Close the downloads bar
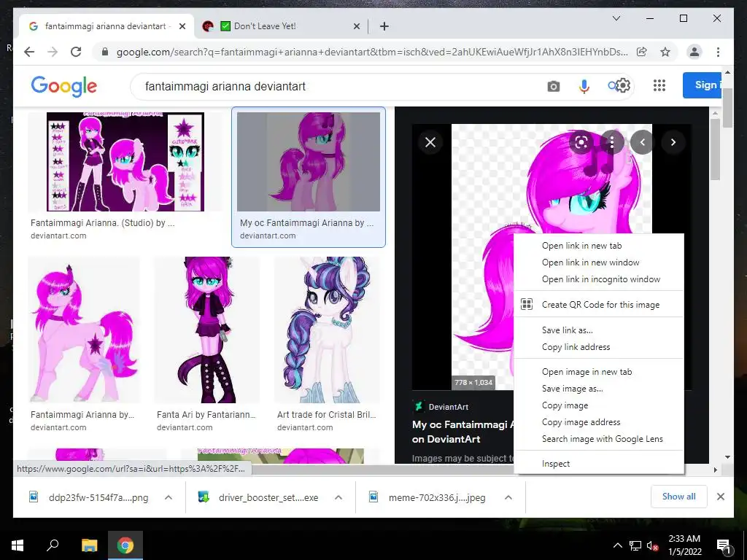747x560 pixels. (x=720, y=497)
